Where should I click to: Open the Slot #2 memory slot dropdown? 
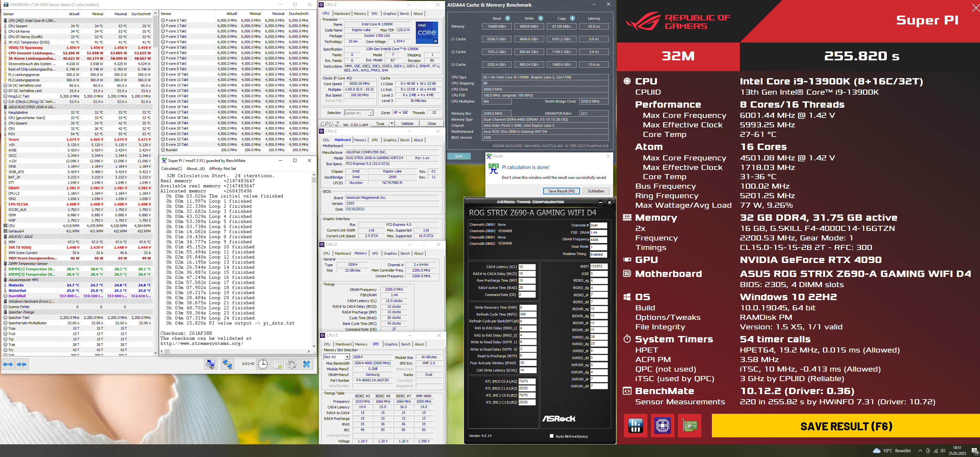click(336, 357)
